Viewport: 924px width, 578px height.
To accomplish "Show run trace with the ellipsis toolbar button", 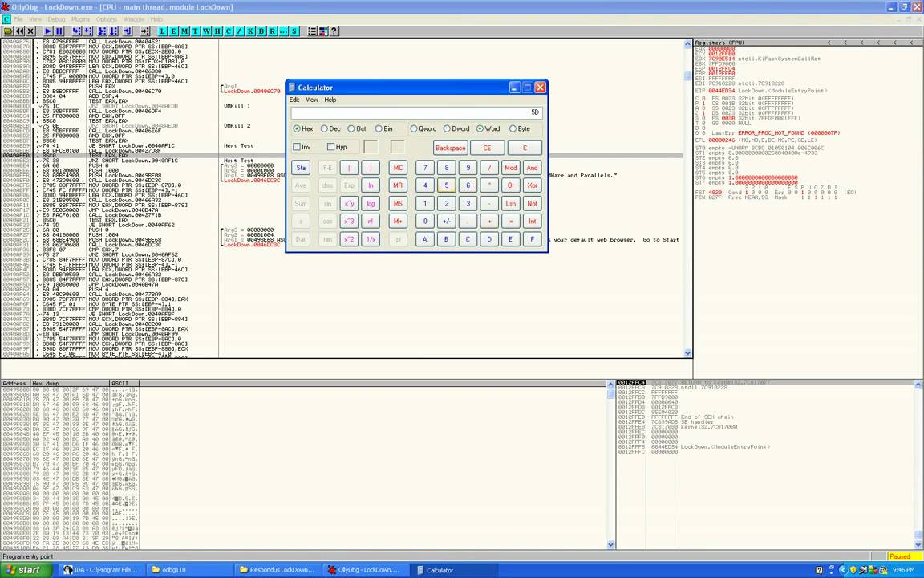I will point(283,31).
